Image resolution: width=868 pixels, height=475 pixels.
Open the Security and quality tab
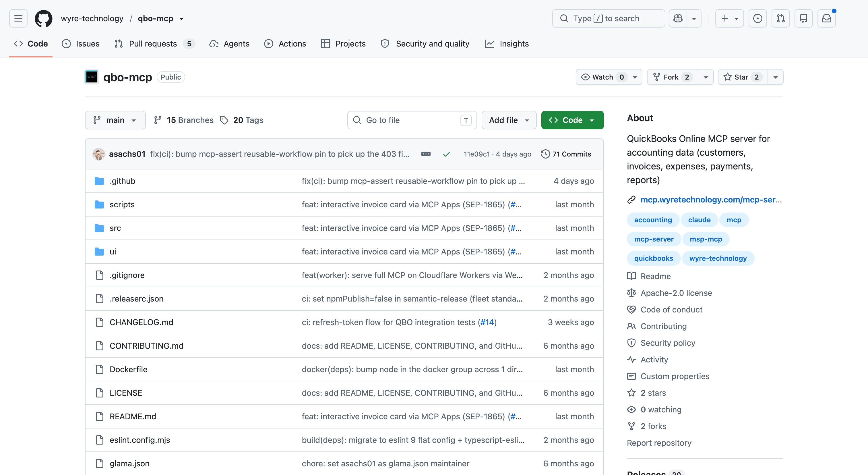tap(425, 44)
